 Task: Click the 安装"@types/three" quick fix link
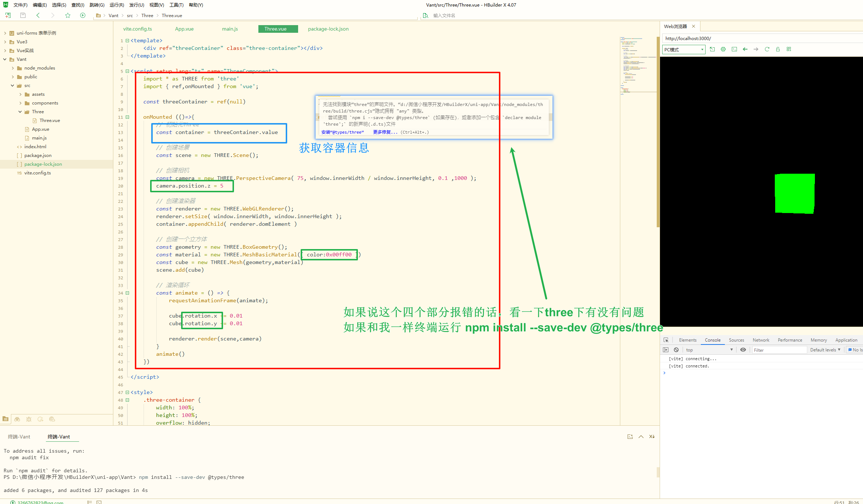[x=343, y=132]
